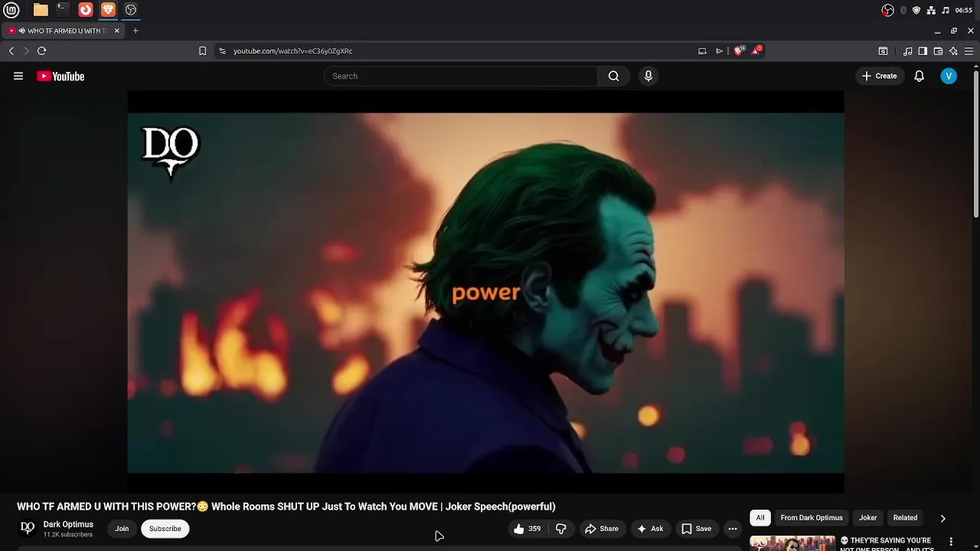Share the video
This screenshot has height=551, width=980.
point(602,529)
